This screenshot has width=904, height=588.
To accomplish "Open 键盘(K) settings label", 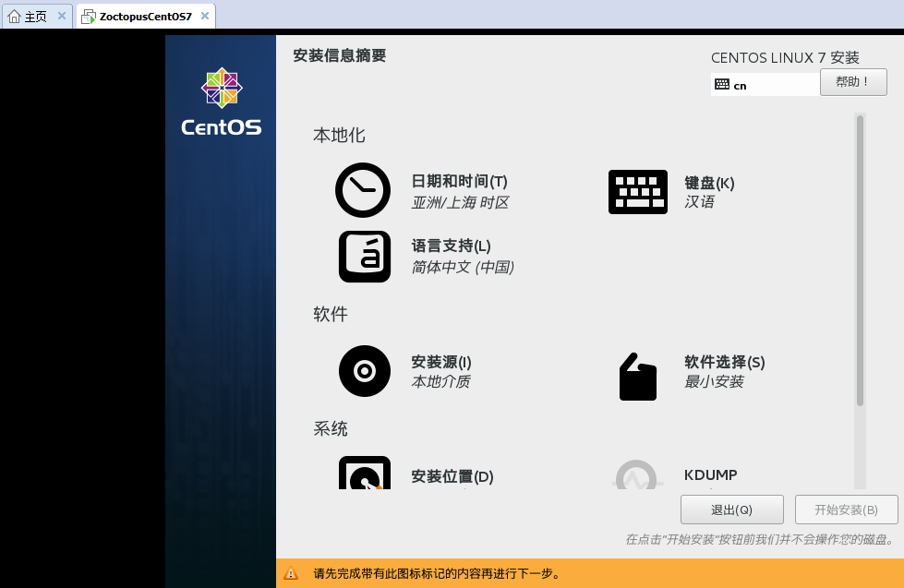I will (709, 184).
